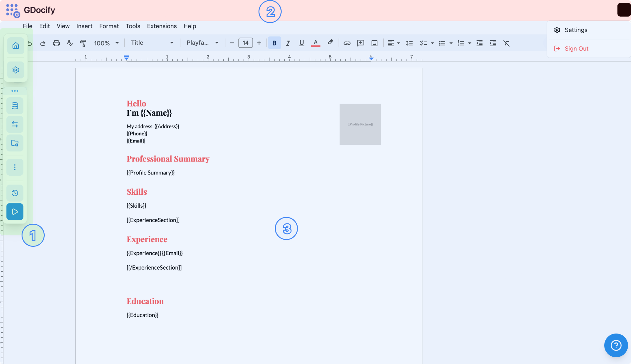Expand the Playfair font dropdown

click(x=202, y=43)
